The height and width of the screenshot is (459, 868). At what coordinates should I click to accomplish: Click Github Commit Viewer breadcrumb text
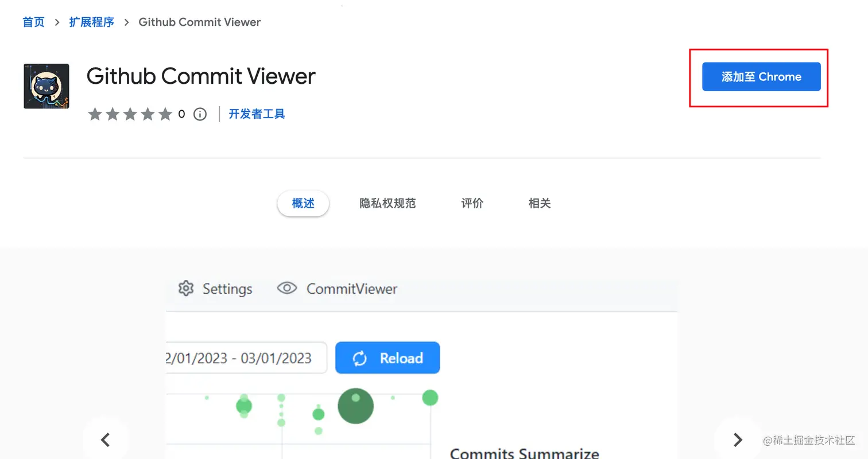click(x=200, y=22)
